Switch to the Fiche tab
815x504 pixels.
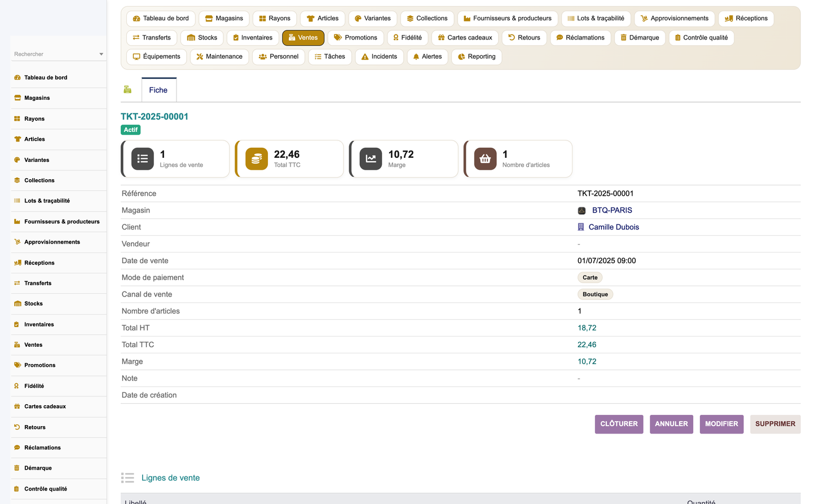coord(158,90)
